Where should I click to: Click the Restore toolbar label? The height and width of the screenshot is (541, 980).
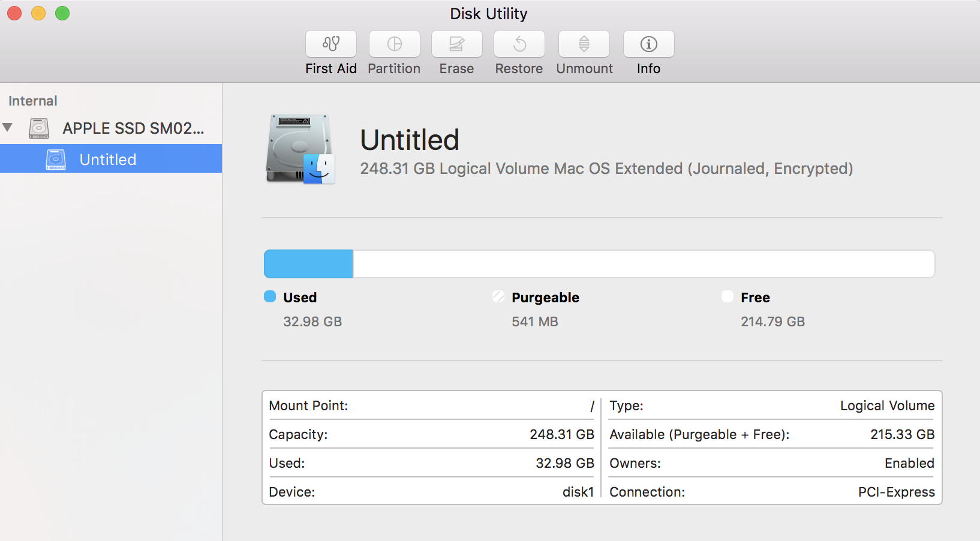519,68
